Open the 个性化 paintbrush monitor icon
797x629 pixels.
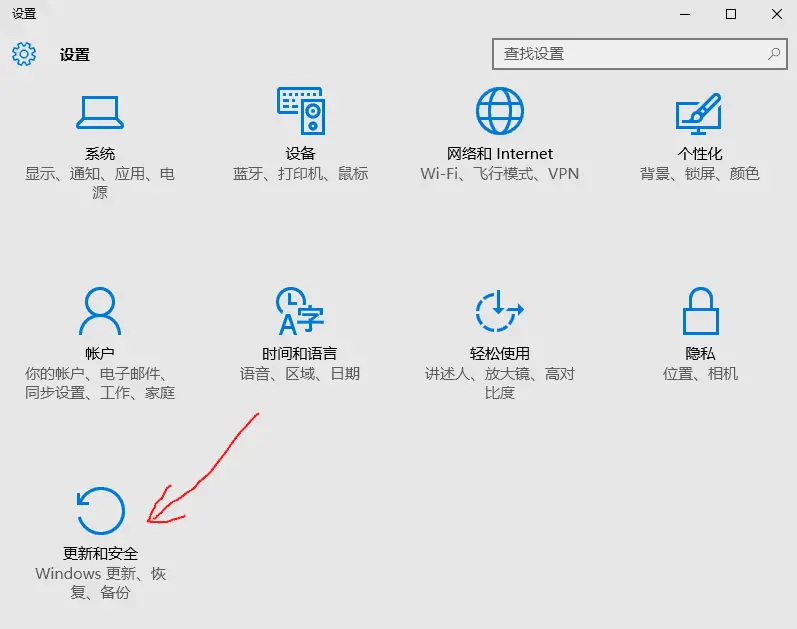click(x=699, y=113)
